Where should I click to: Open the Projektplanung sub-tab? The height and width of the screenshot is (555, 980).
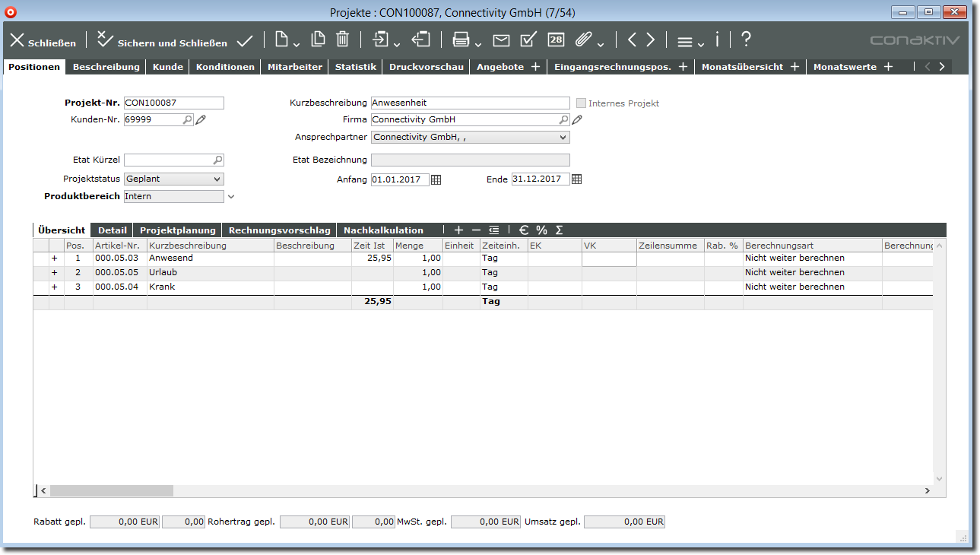(178, 230)
